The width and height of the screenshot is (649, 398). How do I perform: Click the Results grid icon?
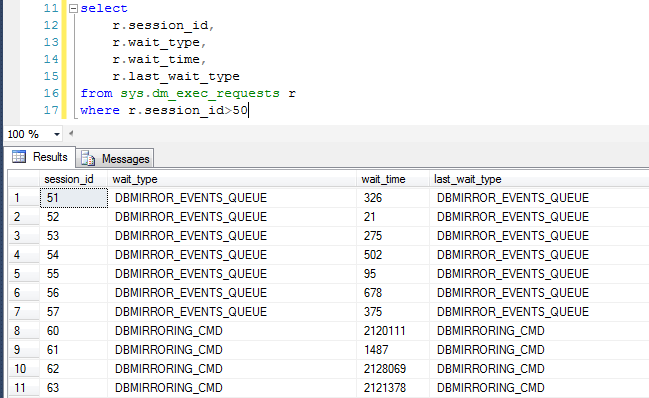click(x=19, y=157)
